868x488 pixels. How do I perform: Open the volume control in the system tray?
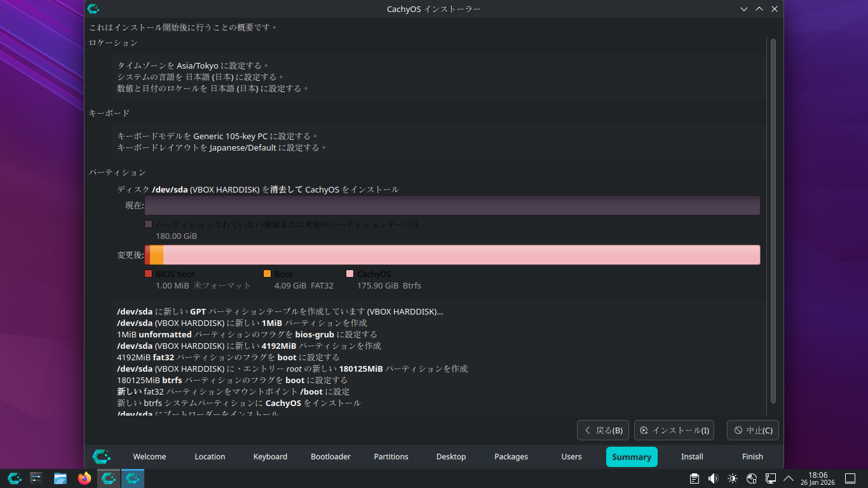714,478
